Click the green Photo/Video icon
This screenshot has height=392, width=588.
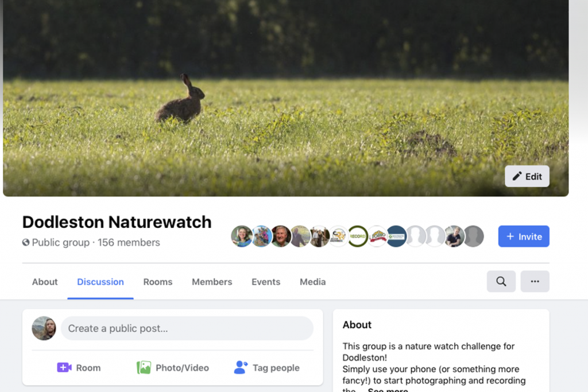coord(144,368)
